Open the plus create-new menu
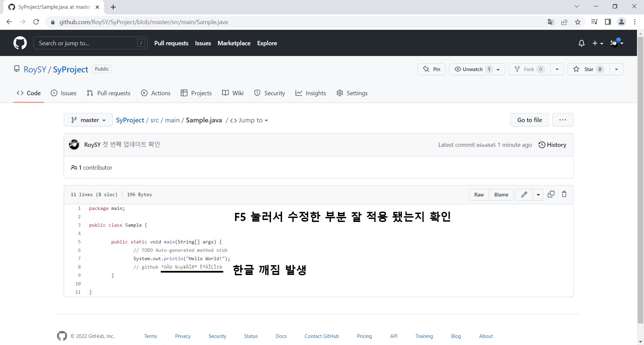This screenshot has height=345, width=644. click(x=598, y=43)
